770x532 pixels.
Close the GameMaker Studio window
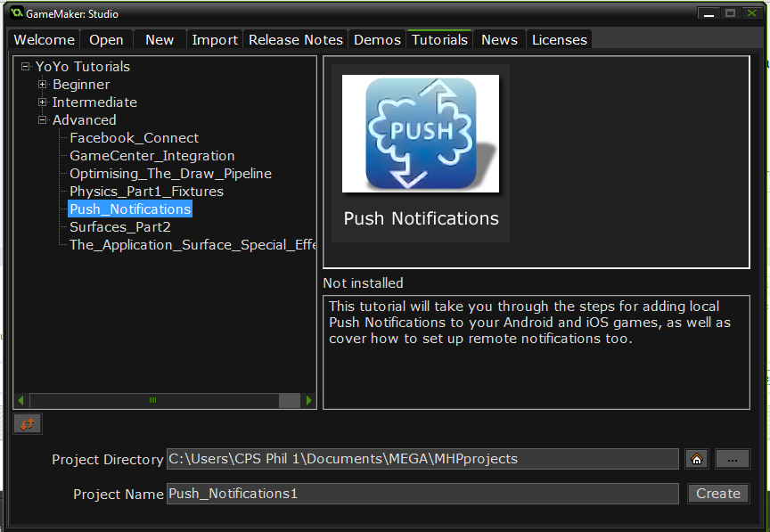point(752,13)
